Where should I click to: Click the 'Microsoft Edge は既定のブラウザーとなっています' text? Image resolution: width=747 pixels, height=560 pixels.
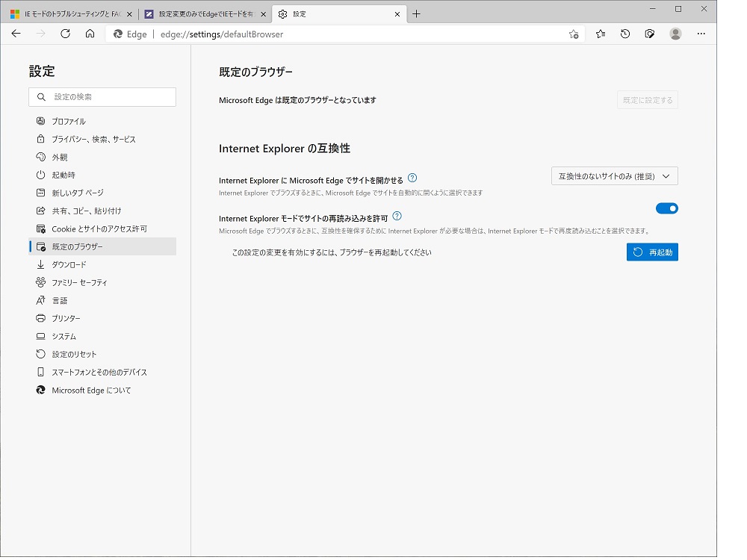[297, 101]
